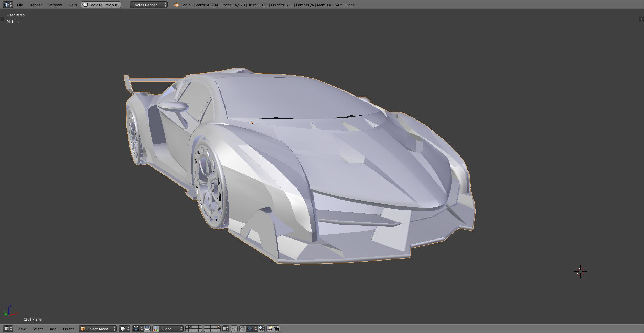Open the Render menu
The width and height of the screenshot is (644, 333).
point(36,5)
